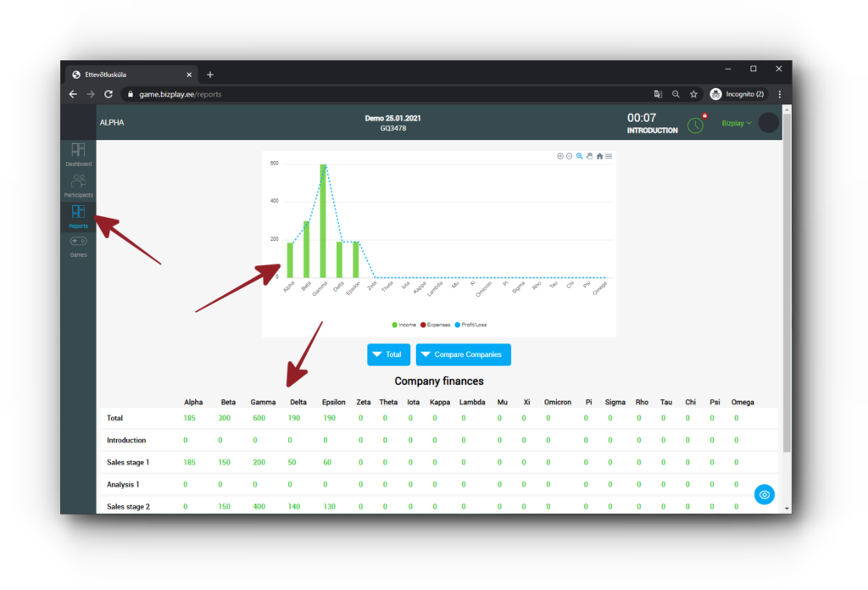Toggle Income series in chart legend
Screen dimensions: 868x590
pyautogui.click(x=403, y=325)
